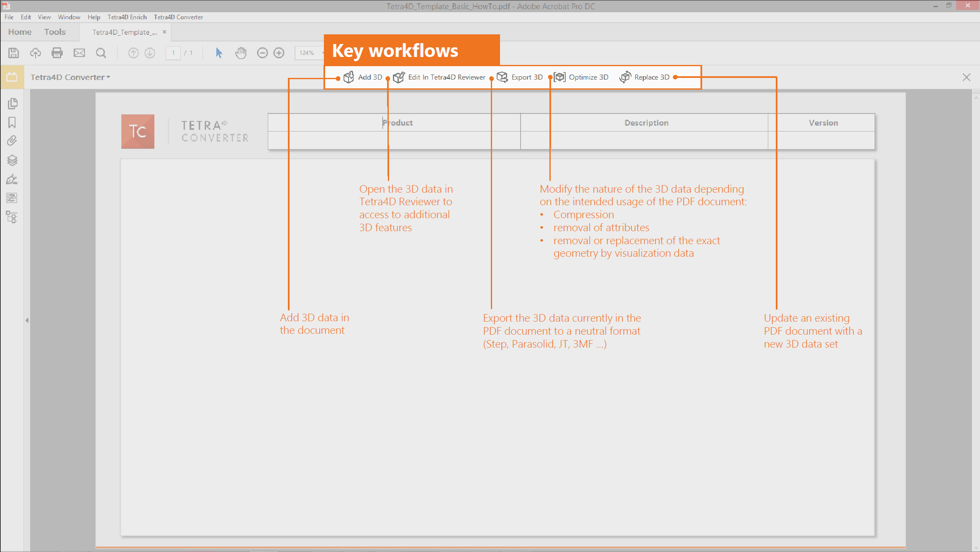
Task: Open the Tetra4D Converter menu
Action: pyautogui.click(x=178, y=17)
